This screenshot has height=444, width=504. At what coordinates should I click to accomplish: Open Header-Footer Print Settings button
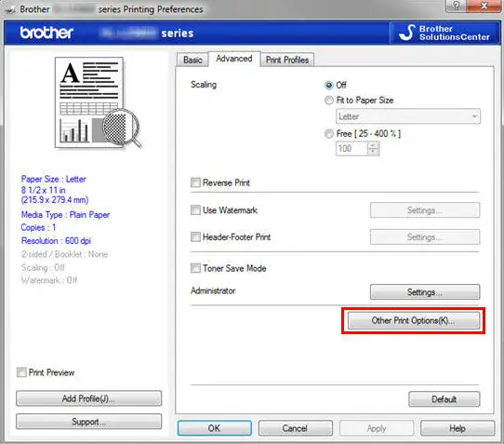(x=425, y=237)
